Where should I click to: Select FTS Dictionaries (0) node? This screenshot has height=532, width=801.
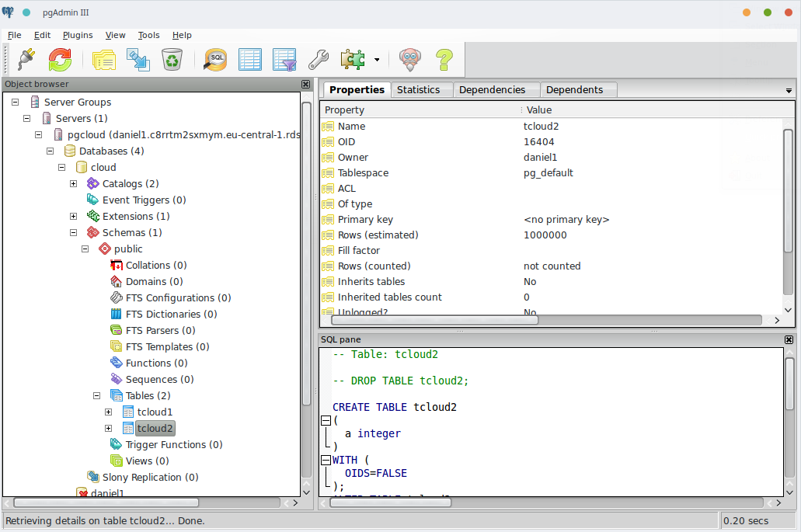point(172,315)
